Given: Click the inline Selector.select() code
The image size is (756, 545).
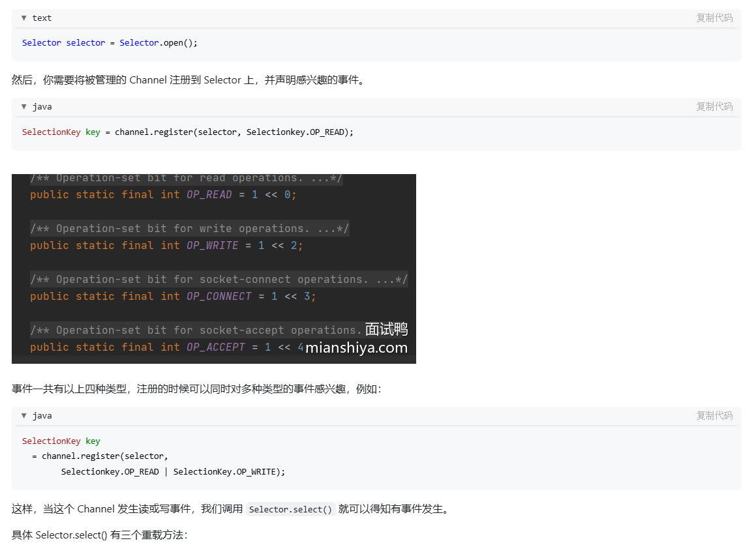Looking at the screenshot, I should click(x=290, y=509).
